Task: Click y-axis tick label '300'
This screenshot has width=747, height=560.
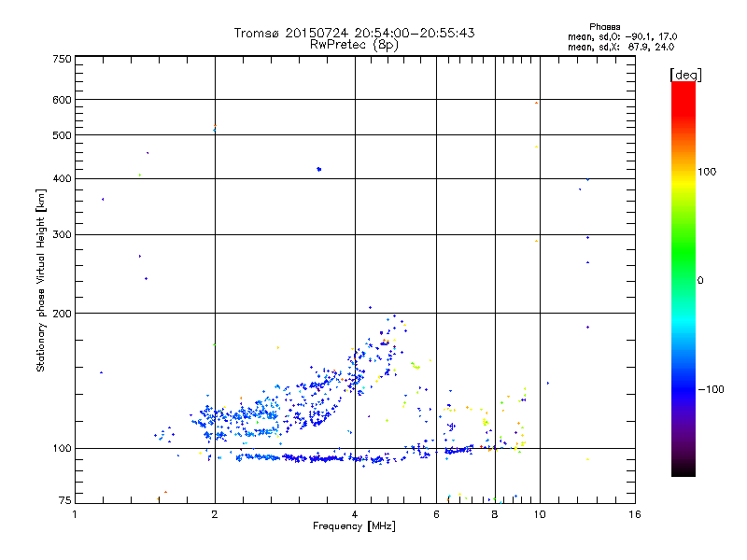Action: (x=62, y=235)
